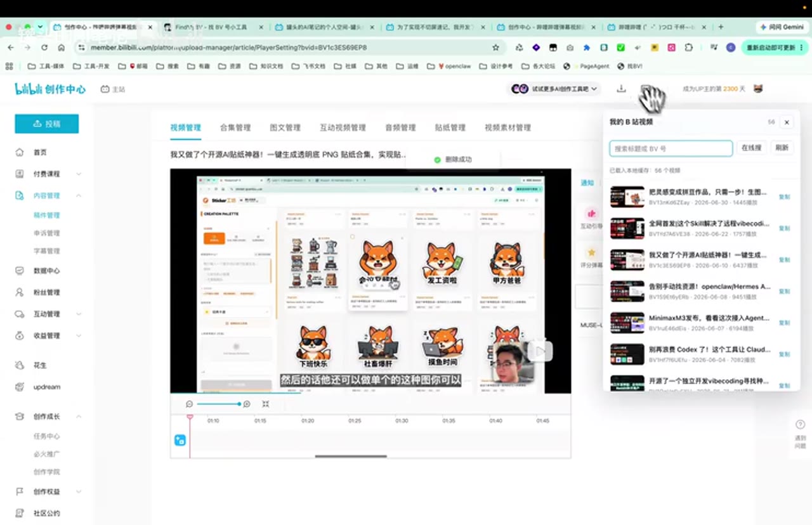
Task: Click the 花生 sidebar icon
Action: pos(20,365)
